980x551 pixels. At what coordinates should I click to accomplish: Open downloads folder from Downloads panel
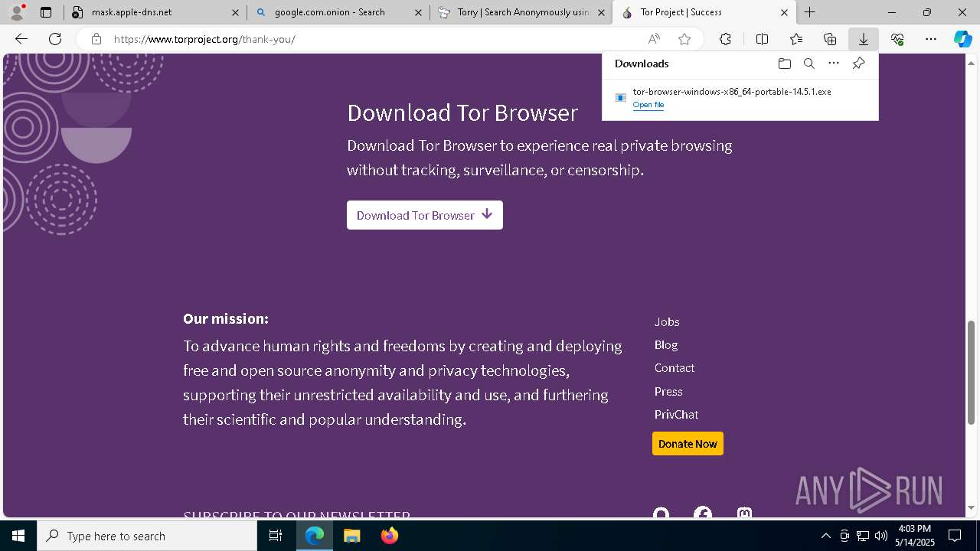tap(784, 64)
